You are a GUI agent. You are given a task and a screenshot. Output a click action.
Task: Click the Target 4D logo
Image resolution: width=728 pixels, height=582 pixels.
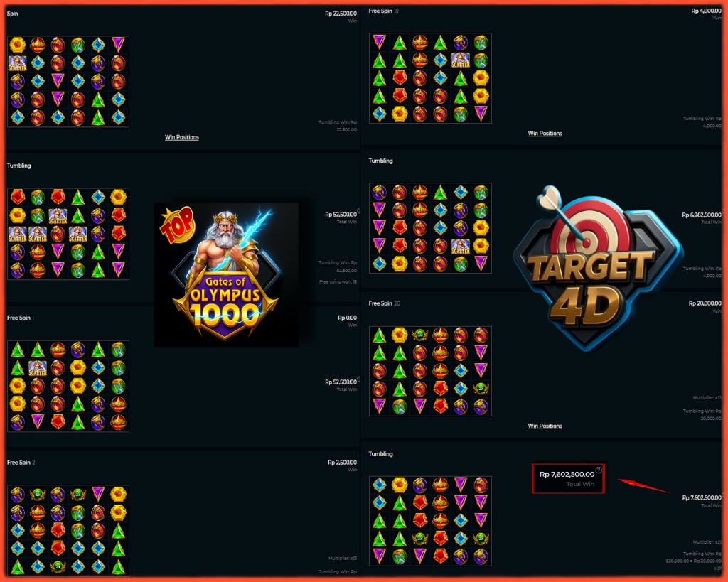[x=598, y=268]
